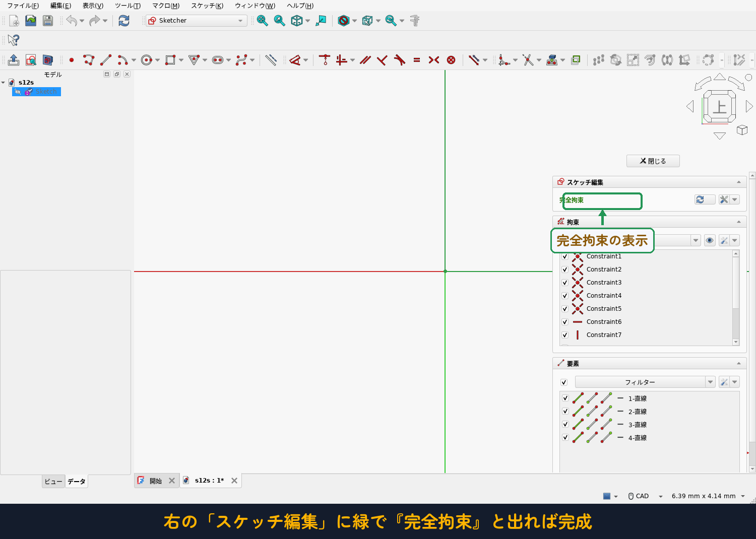Open the Sketcher workbench dropdown
Image resolution: width=756 pixels, height=539 pixels.
click(x=197, y=21)
